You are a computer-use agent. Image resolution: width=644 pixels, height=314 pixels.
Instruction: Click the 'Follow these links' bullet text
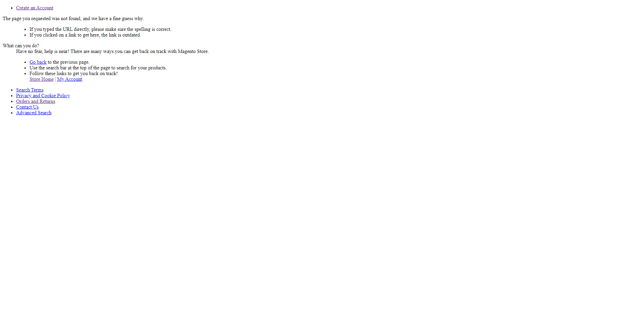(73, 73)
